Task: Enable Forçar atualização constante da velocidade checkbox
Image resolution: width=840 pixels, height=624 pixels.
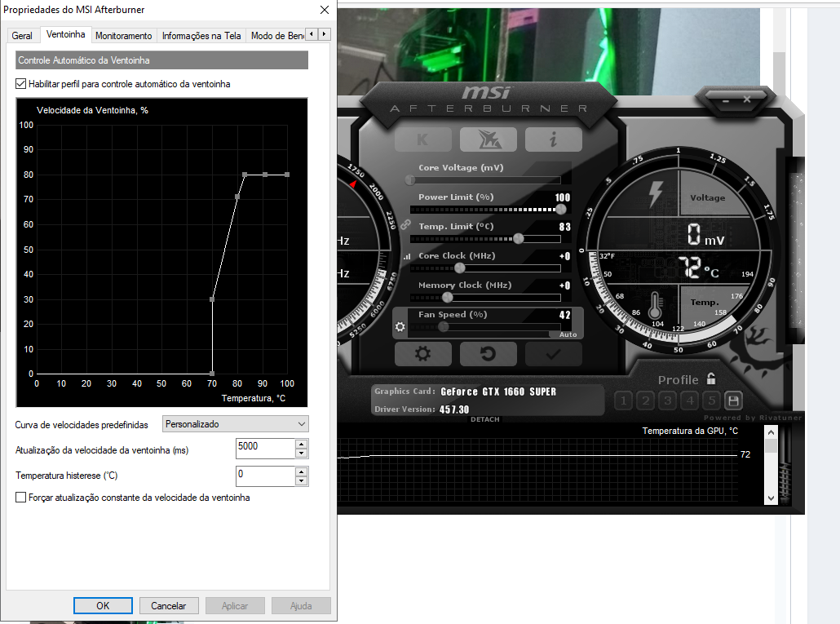Action: 21,498
